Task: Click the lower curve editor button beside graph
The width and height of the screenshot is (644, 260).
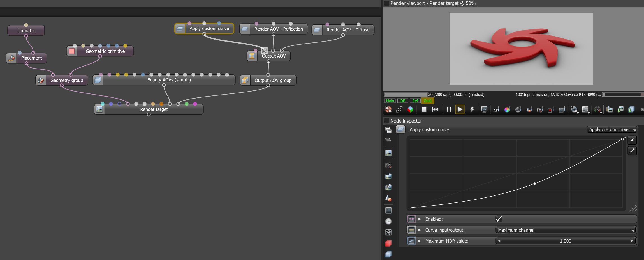Action: (x=632, y=151)
